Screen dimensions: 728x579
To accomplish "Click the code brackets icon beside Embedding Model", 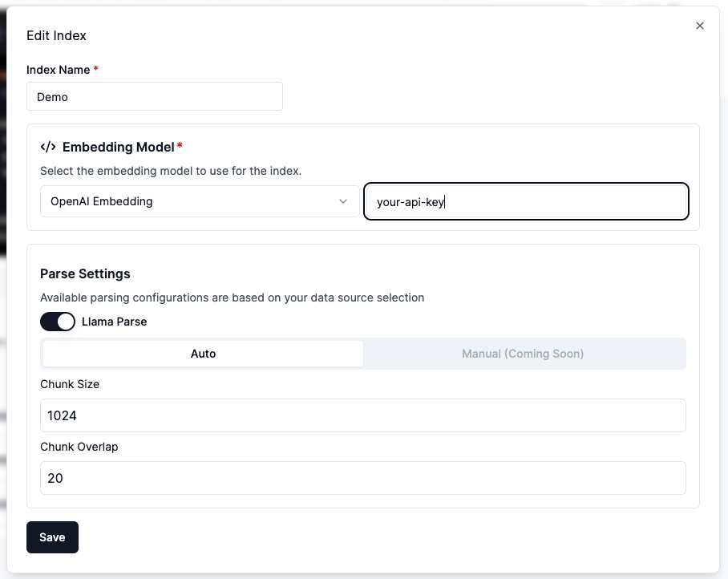I will click(x=48, y=147).
